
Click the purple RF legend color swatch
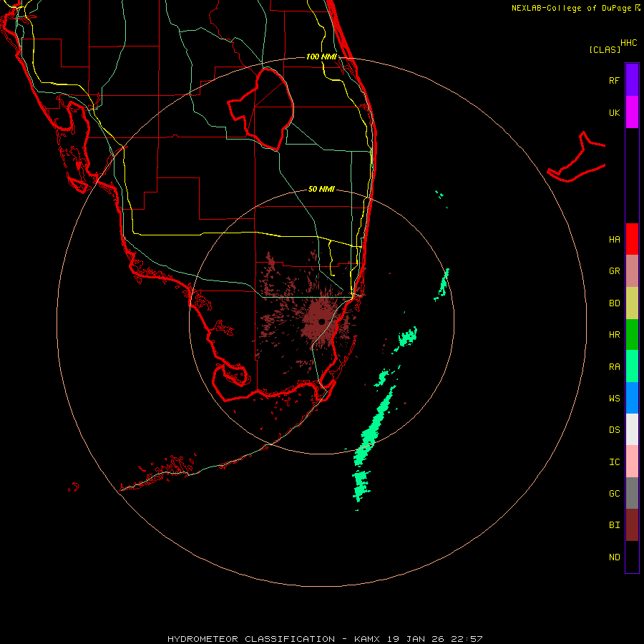[632, 80]
